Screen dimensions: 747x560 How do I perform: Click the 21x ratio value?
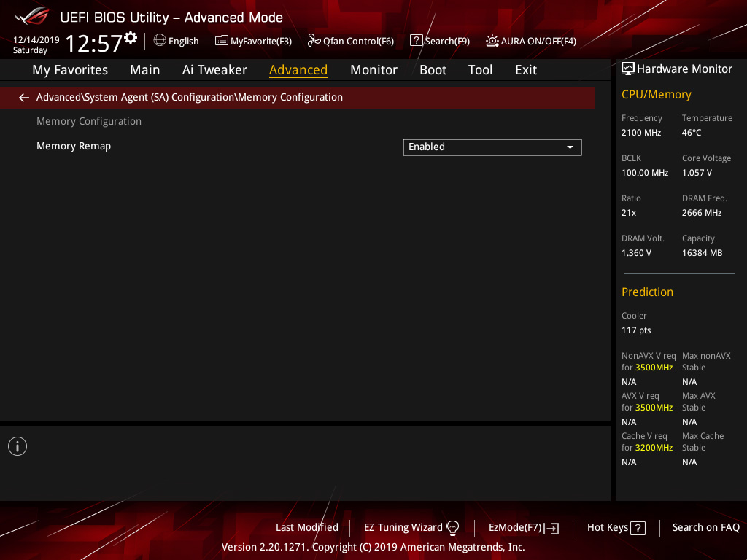(x=629, y=213)
